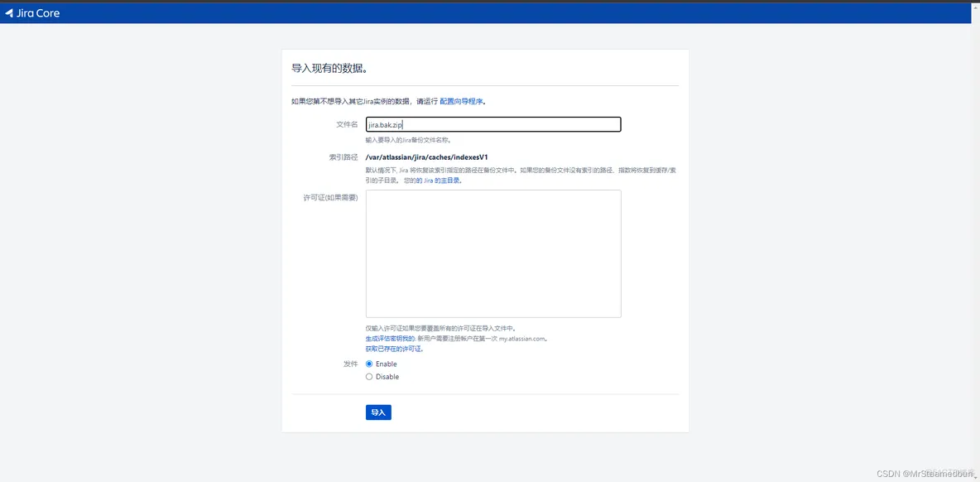Open the 配置向导程序 link

point(461,101)
